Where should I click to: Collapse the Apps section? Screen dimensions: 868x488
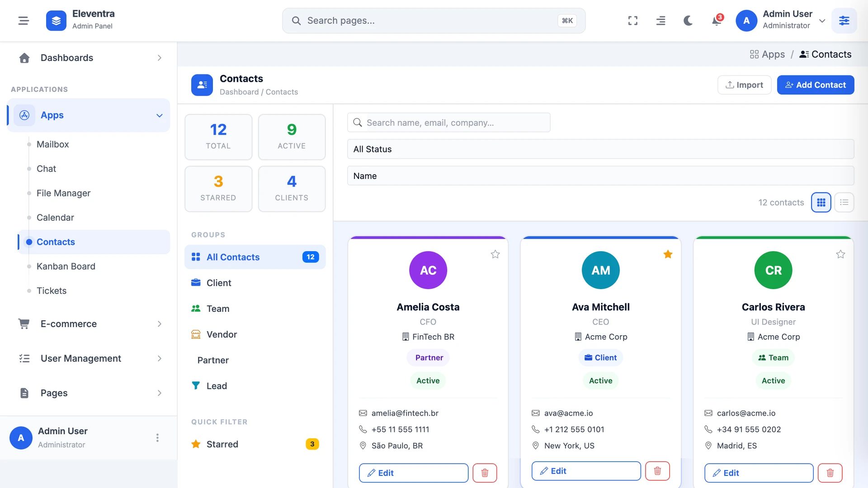pyautogui.click(x=89, y=115)
